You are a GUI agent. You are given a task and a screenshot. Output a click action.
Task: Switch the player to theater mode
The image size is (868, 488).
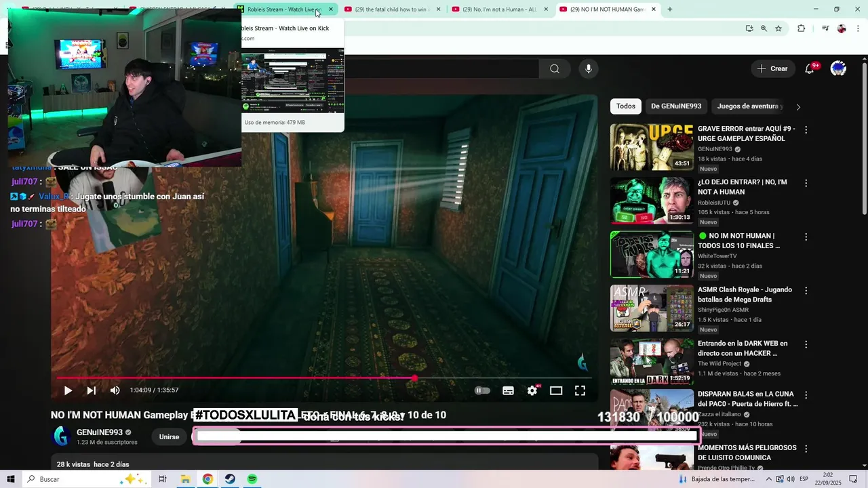coord(556,390)
